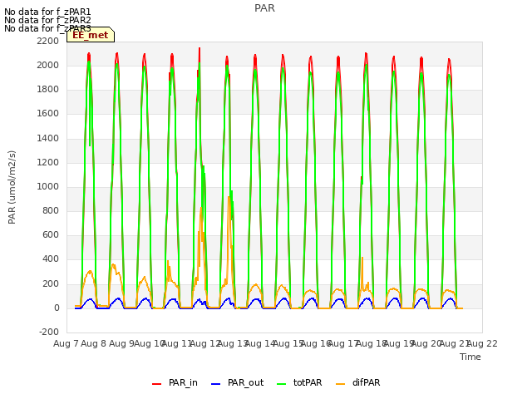Screen dimensions: 532x399
Task: Click the 1000 y-axis tick label
Action: coord(48,186)
